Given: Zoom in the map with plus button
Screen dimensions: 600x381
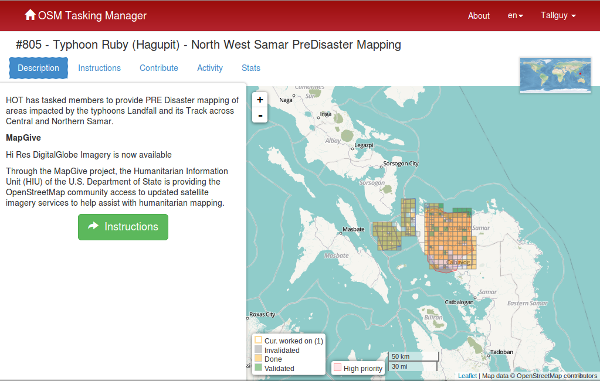Looking at the screenshot, I should [260, 100].
